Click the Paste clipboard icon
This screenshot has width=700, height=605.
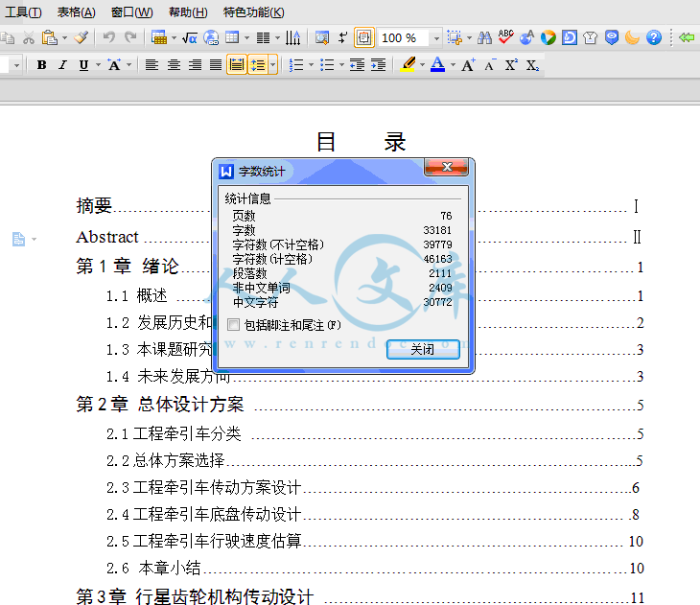coord(49,38)
